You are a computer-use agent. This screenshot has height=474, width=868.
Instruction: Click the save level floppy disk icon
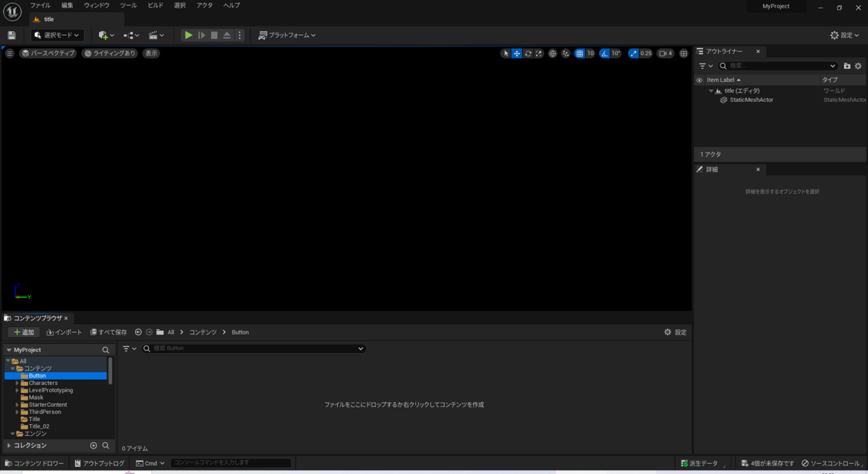coord(11,35)
